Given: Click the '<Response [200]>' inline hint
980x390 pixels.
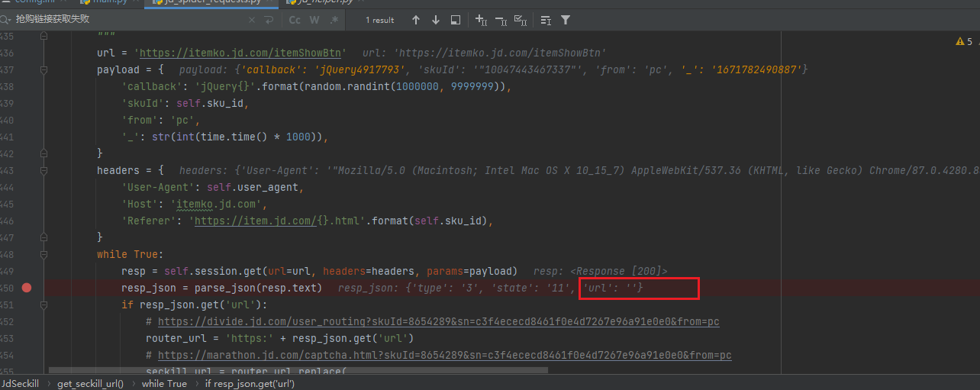Looking at the screenshot, I should pos(619,271).
